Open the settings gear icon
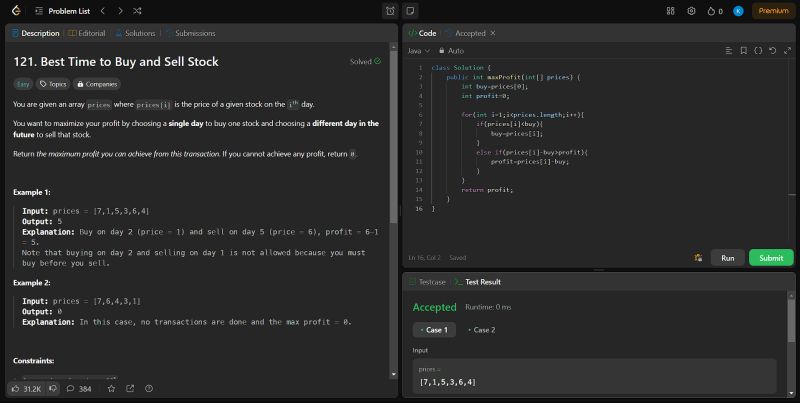800x403 pixels. [691, 11]
